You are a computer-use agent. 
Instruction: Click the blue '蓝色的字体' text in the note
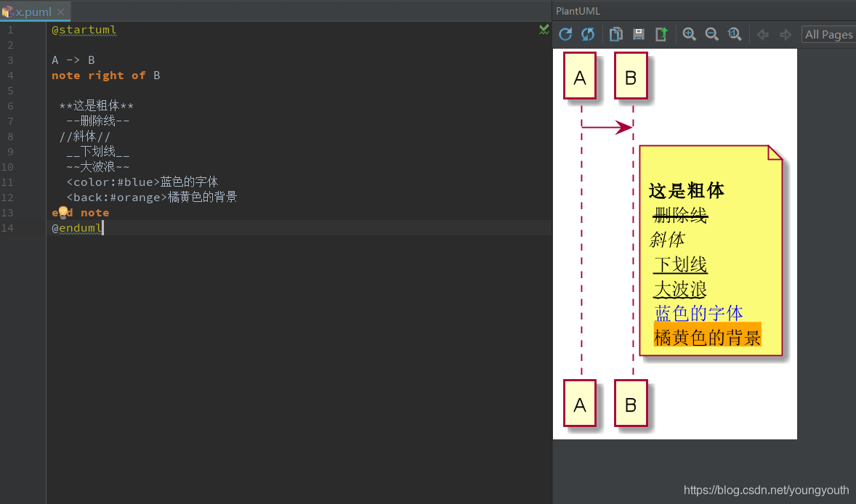699,314
